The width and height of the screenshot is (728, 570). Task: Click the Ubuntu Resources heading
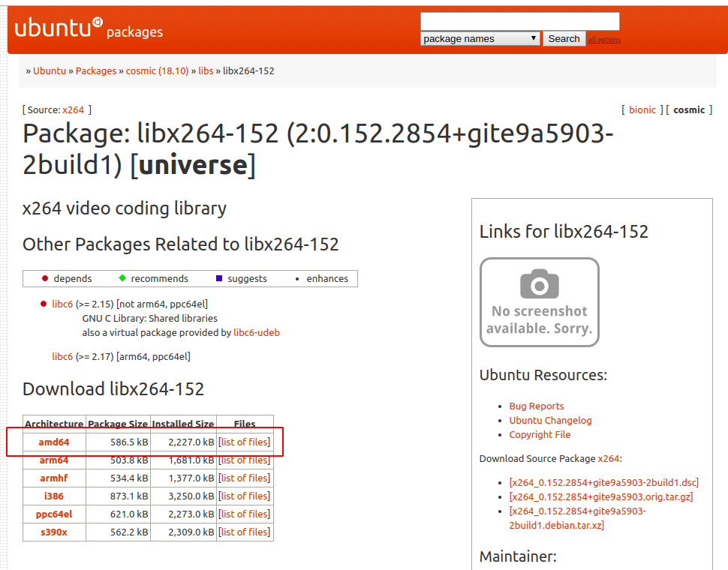tap(543, 375)
